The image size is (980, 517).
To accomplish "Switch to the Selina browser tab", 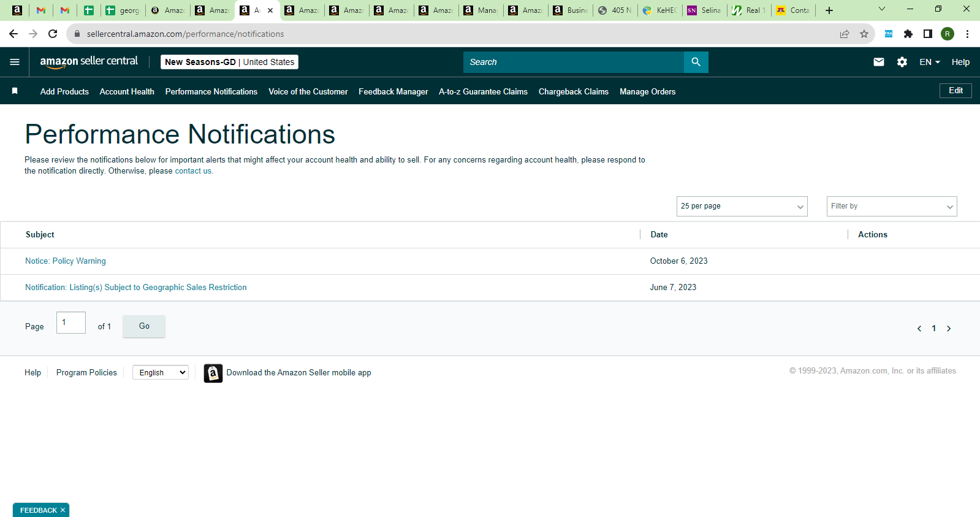I will (x=704, y=10).
